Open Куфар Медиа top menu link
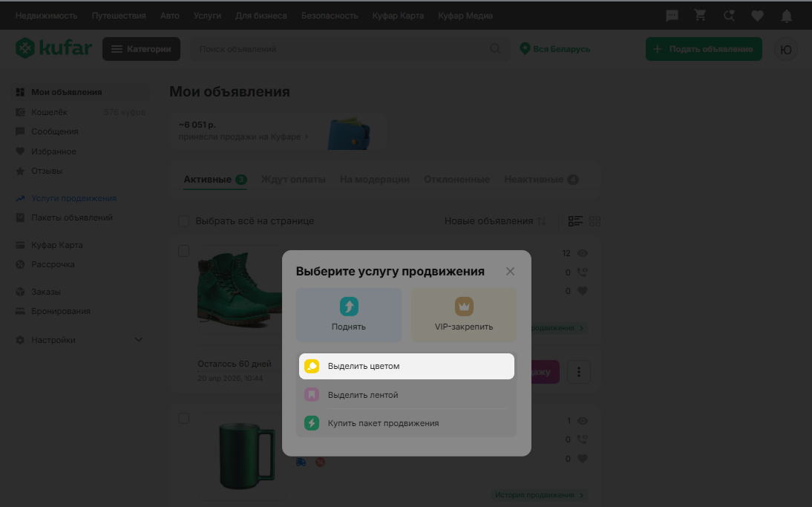This screenshot has height=507, width=812. (x=465, y=16)
